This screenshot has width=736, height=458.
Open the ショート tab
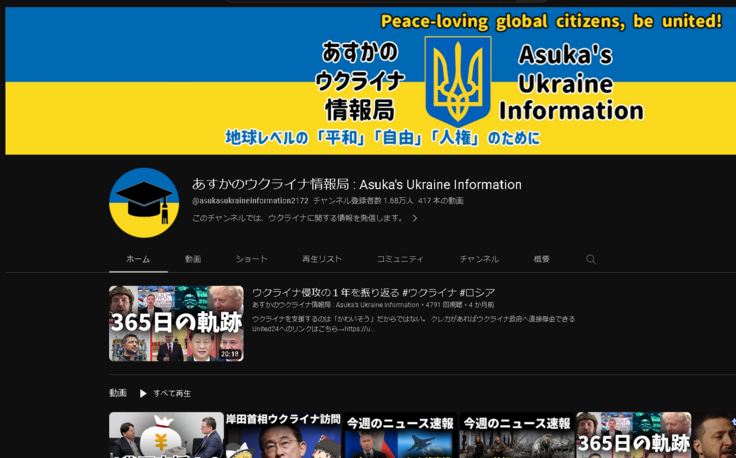click(252, 259)
